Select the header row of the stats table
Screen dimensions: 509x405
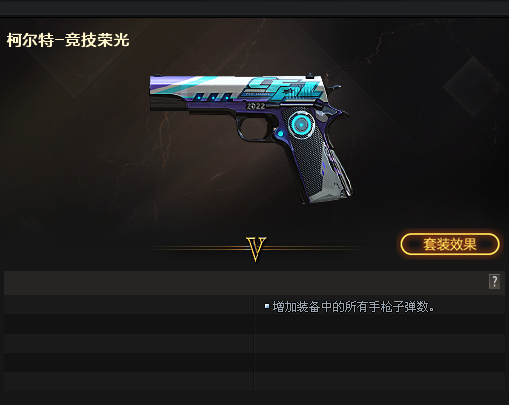tap(254, 283)
